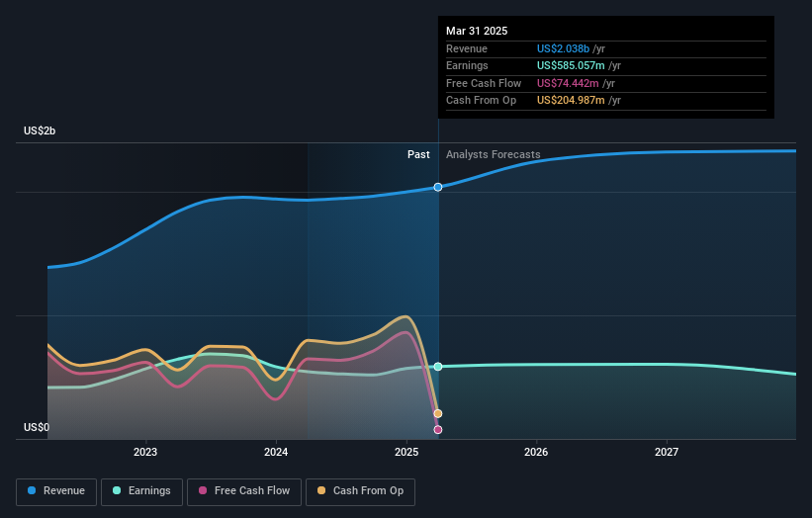Toggle the Earnings legend button
The height and width of the screenshot is (518, 812).
141,491
